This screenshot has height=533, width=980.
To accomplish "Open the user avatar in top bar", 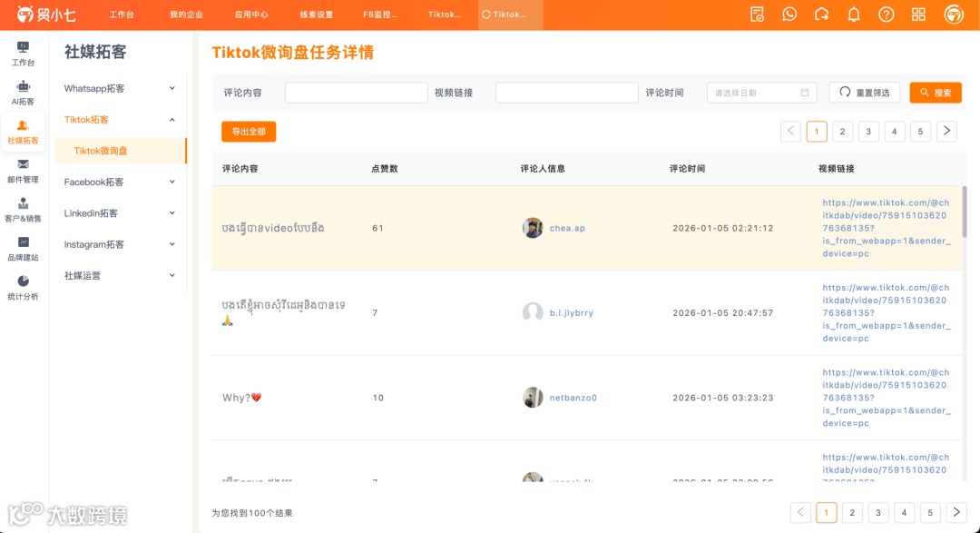I will pyautogui.click(x=954, y=15).
